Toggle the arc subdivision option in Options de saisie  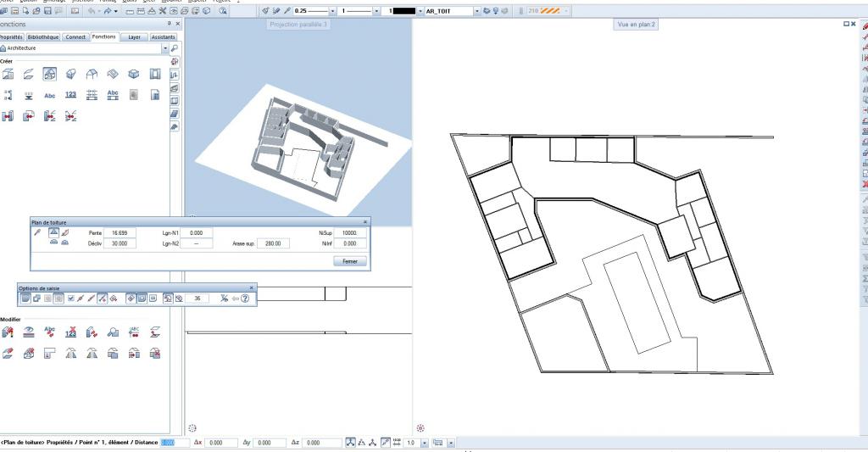tap(169, 298)
